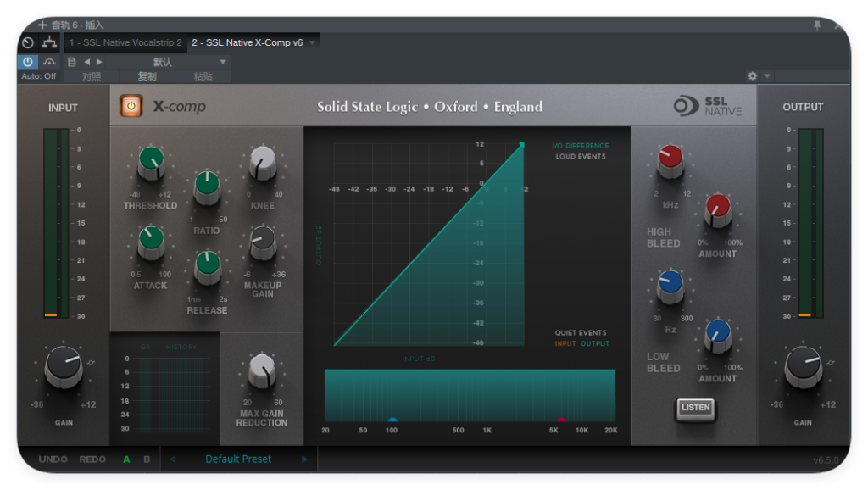Viewport: 868px width, 490px height.
Task: Click the input gain reset icon
Action: coord(92,363)
